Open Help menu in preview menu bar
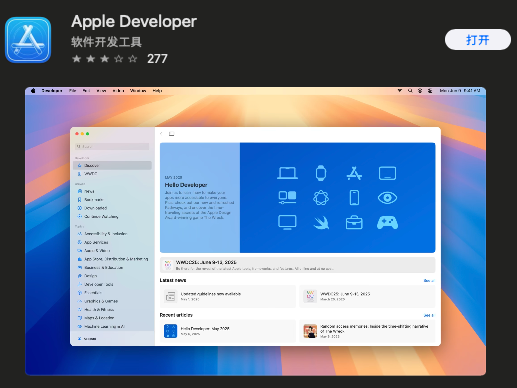Viewport: 517px width, 388px height. tap(157, 91)
